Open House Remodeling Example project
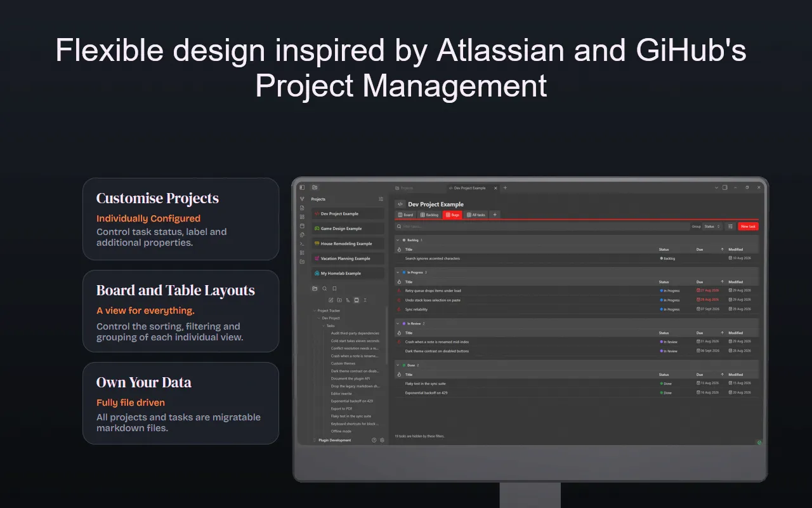The width and height of the screenshot is (812, 508). [348, 244]
